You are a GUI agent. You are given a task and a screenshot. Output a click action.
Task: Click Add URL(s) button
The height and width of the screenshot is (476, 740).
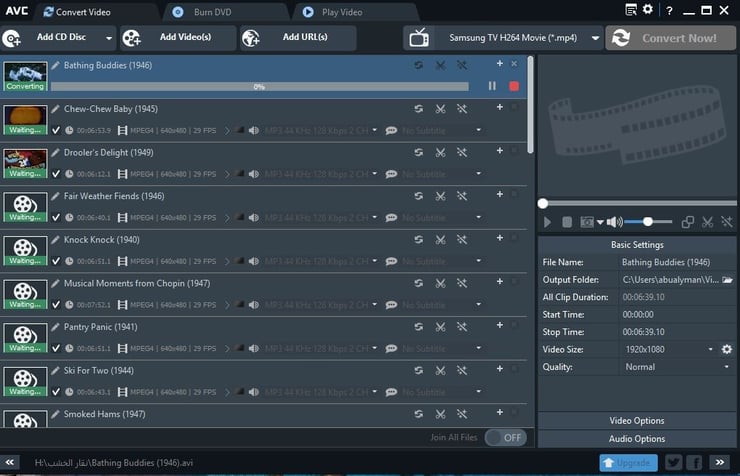tap(298, 38)
